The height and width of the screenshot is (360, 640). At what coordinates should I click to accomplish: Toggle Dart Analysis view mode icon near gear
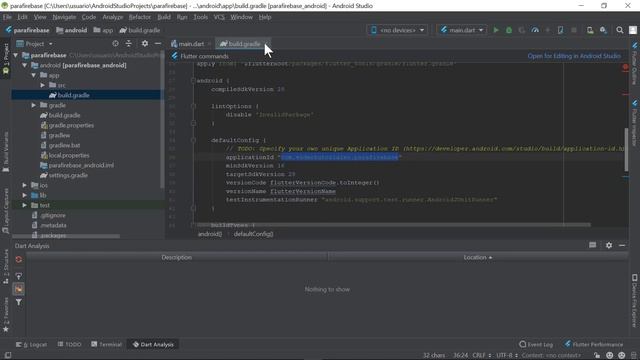coord(593,245)
